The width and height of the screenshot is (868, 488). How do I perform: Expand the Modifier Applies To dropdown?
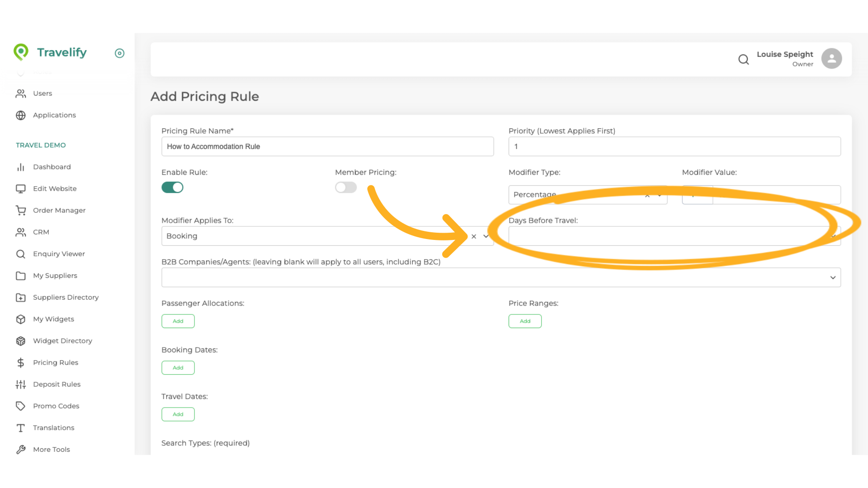coord(486,236)
